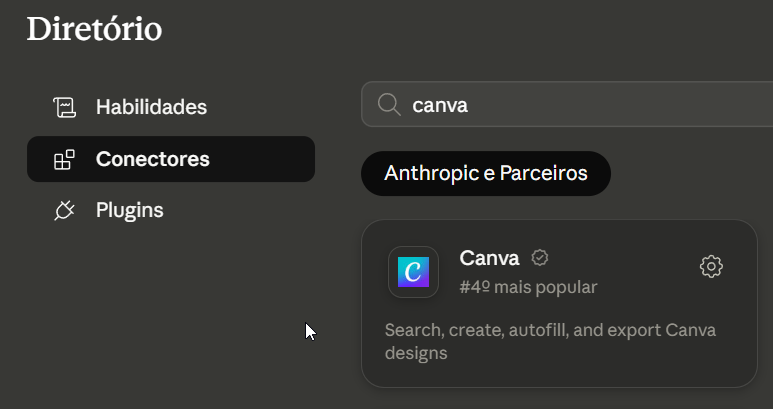Click the Conectores blocks icon
Image resolution: width=773 pixels, height=409 pixels.
pos(65,160)
